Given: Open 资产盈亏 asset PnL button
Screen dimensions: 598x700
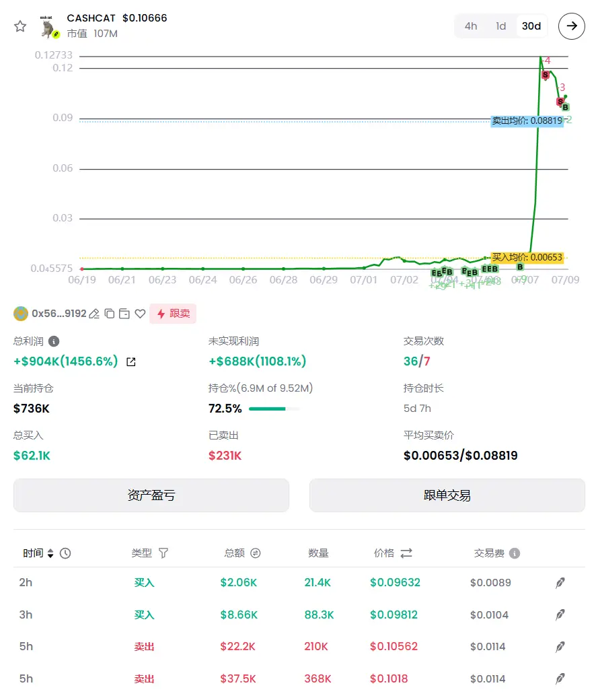Looking at the screenshot, I should (x=151, y=495).
